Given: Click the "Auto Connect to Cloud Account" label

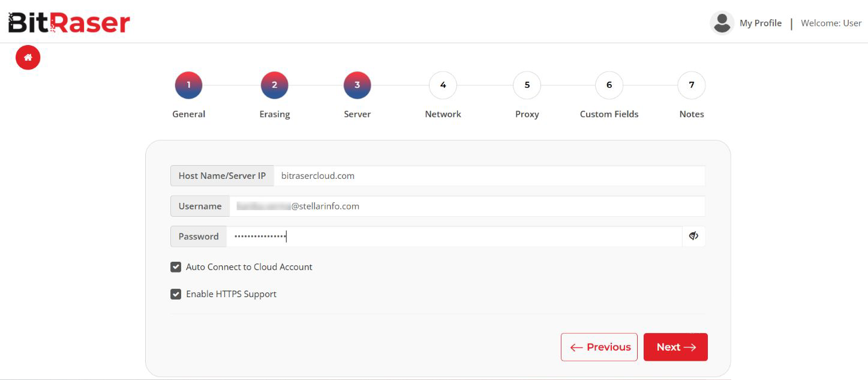Looking at the screenshot, I should tap(249, 267).
